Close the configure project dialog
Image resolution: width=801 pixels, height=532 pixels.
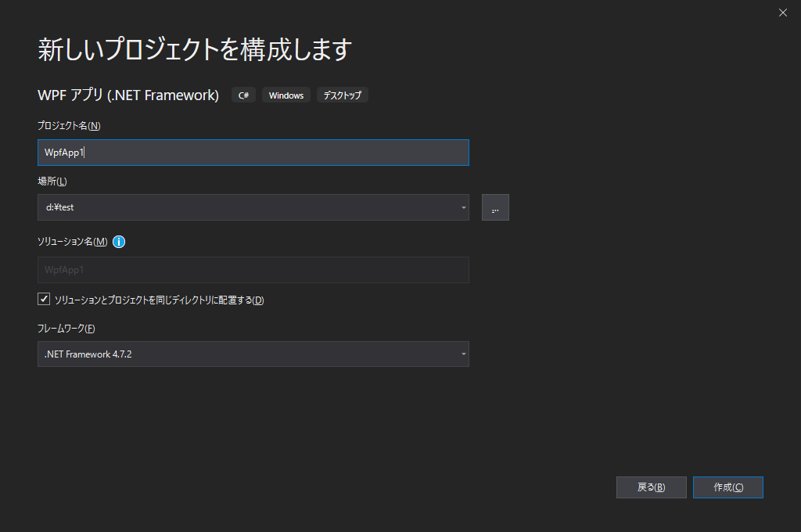(x=782, y=13)
